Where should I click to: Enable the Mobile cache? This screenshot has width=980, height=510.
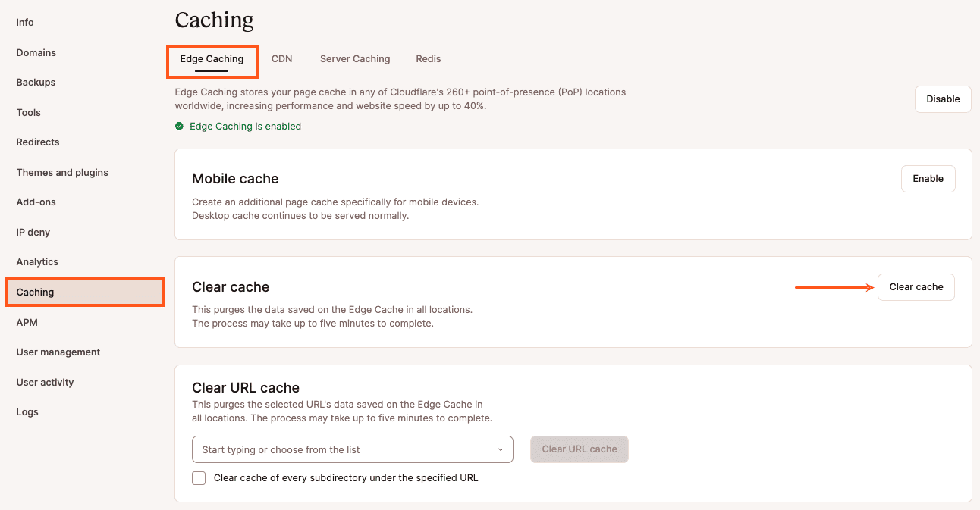pyautogui.click(x=928, y=179)
